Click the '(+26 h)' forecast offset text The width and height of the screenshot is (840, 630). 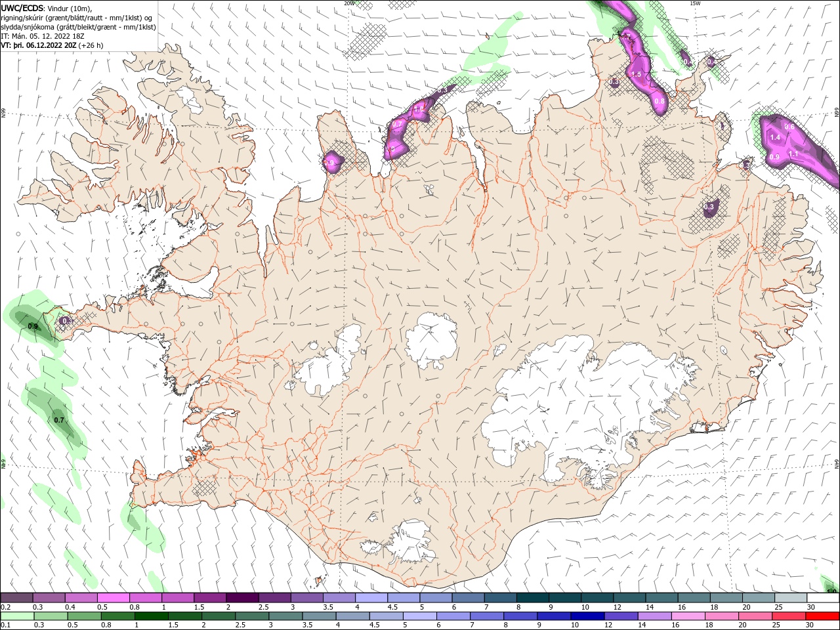91,45
